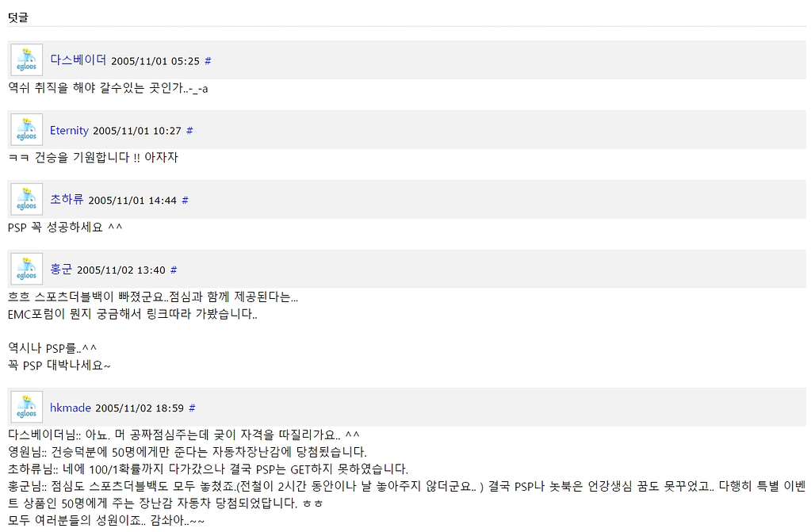This screenshot has width=811, height=532.
Task: Select the # permalink of hkmade's reply
Action: coord(192,408)
